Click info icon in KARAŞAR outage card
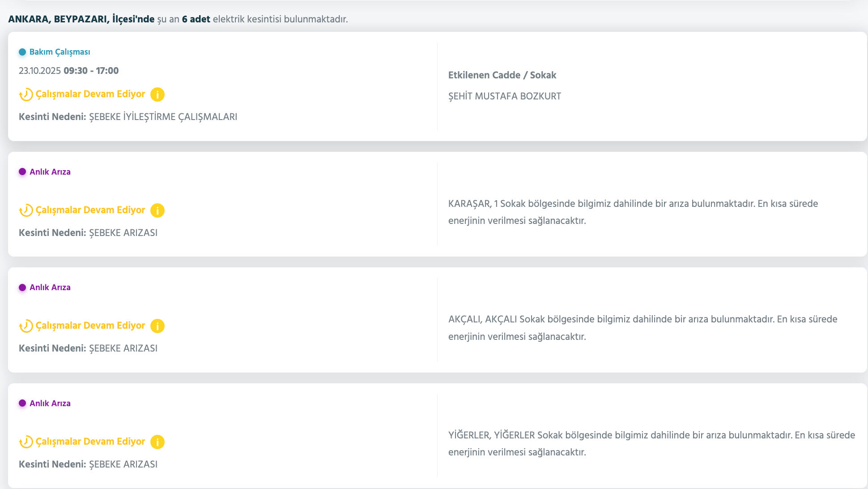The image size is (868, 489). 157,210
